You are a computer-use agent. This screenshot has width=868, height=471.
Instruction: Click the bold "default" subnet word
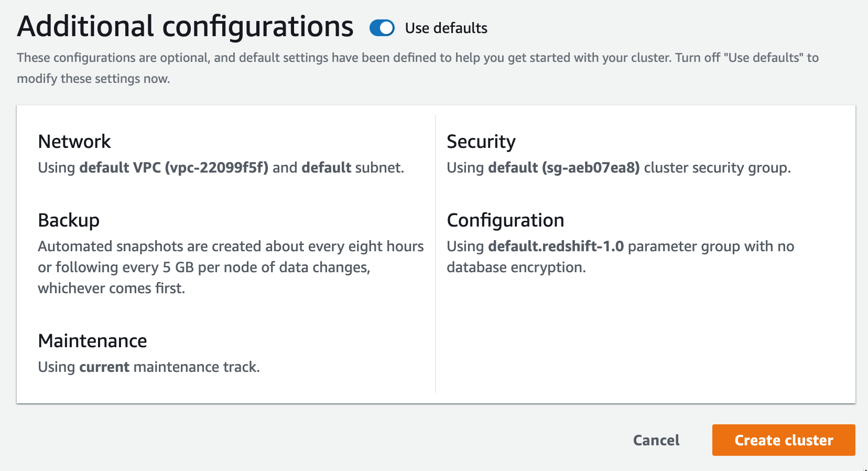coord(326,168)
